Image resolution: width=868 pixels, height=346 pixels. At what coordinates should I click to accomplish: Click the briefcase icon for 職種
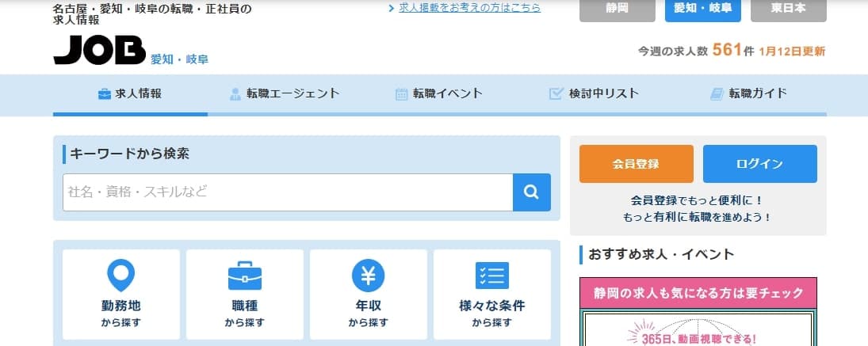[245, 276]
